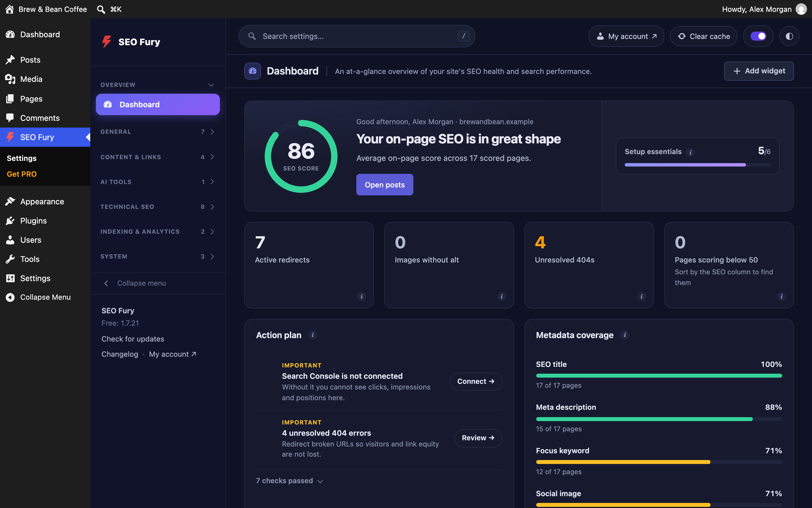The width and height of the screenshot is (812, 508).
Task: Click the Media icon in WordPress sidebar
Action: (x=10, y=79)
